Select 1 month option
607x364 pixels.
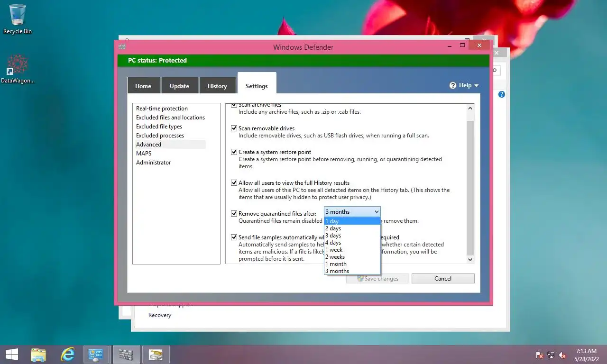352,264
